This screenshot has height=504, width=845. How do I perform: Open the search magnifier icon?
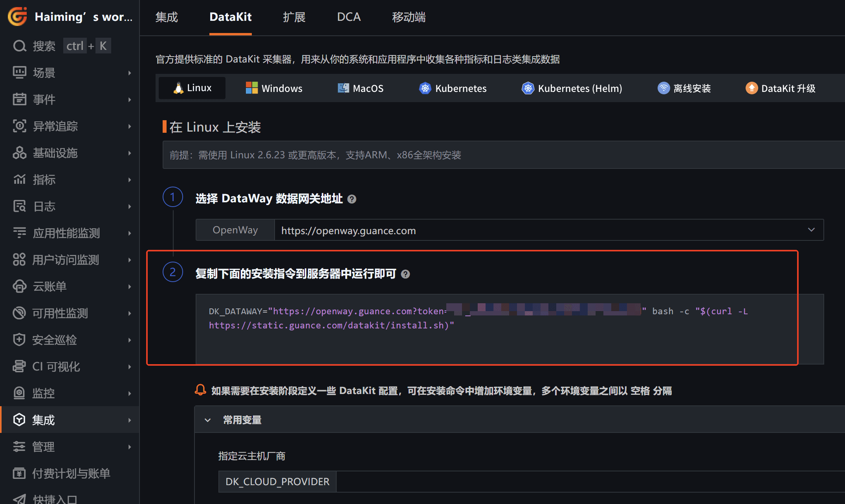pyautogui.click(x=20, y=46)
